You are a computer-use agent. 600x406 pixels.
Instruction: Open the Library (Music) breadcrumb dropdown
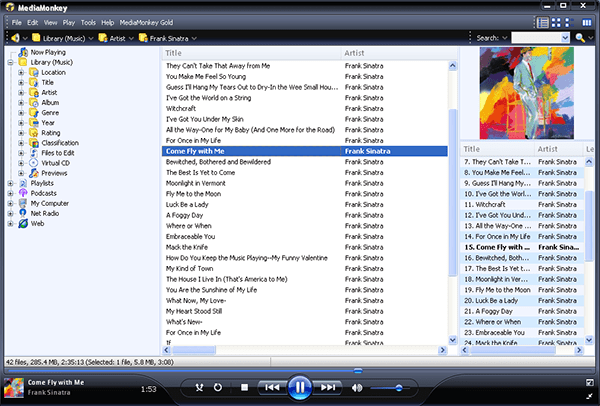[91, 38]
